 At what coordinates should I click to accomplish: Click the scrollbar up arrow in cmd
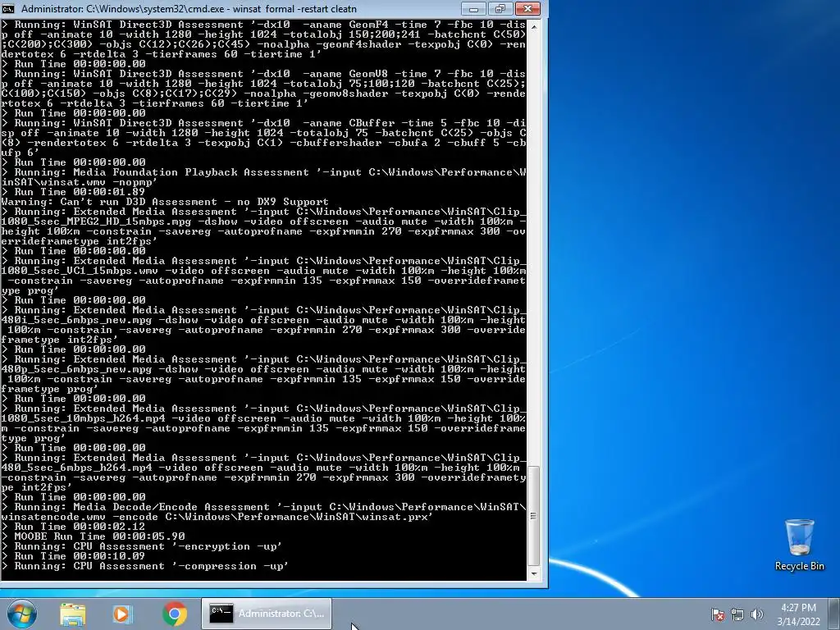pyautogui.click(x=533, y=25)
